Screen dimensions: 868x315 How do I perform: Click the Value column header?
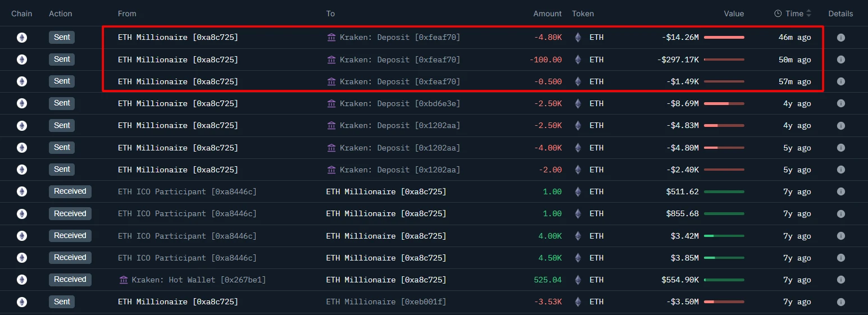(x=734, y=13)
